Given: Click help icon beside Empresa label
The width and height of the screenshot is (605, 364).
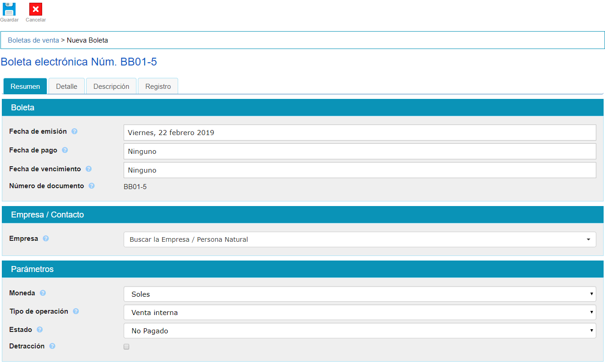Looking at the screenshot, I should (x=46, y=239).
